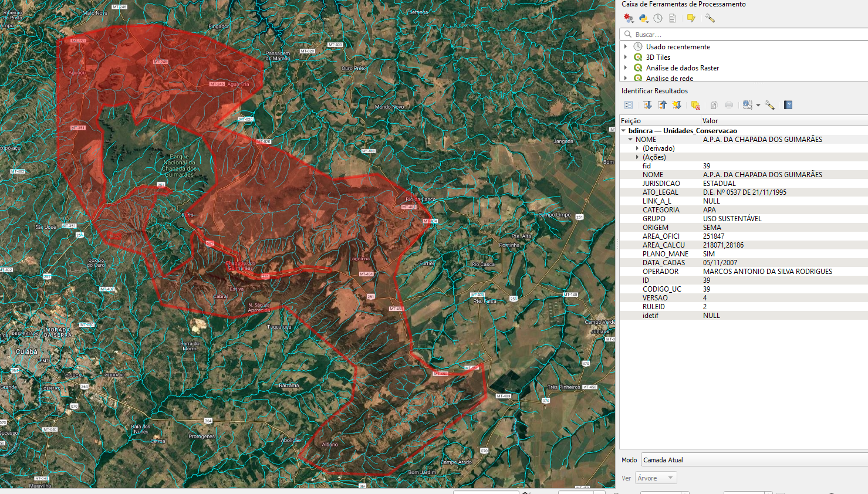Open the Python scripts menu
This screenshot has width=868, height=494.
[x=643, y=18]
